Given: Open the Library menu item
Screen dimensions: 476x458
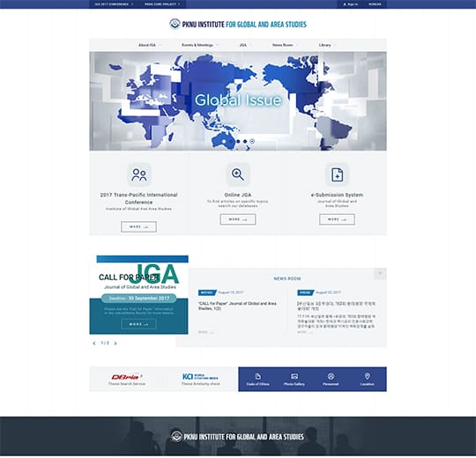Looking at the screenshot, I should pos(325,45).
